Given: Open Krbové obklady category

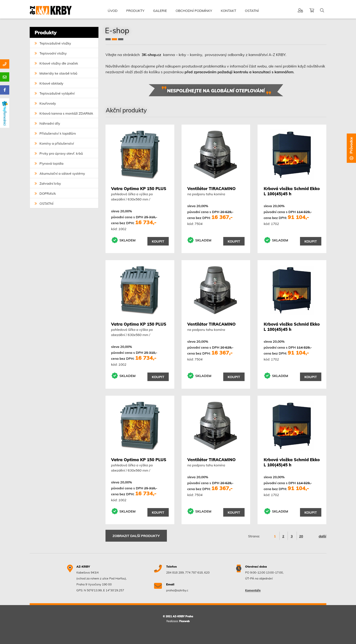Looking at the screenshot, I should 64,83.
